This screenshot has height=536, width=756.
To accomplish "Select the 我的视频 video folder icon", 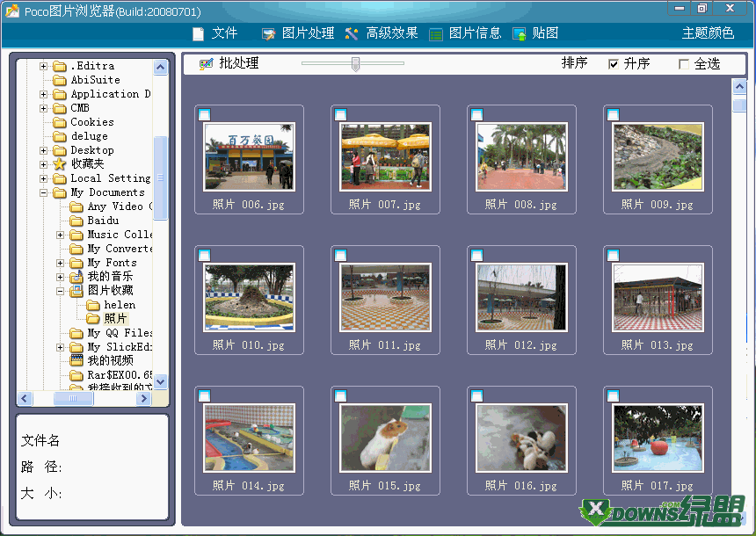I will [76, 361].
